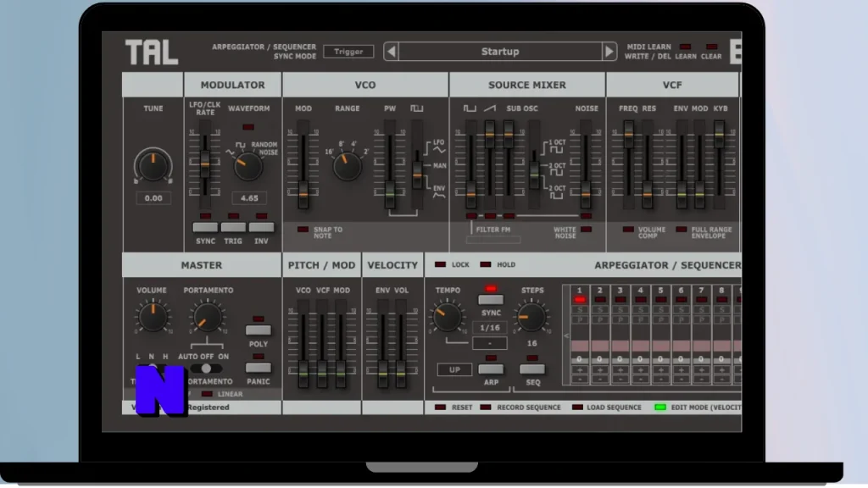868x488 pixels.
Task: Toggle the modulator TRIG button
Action: [x=233, y=227]
